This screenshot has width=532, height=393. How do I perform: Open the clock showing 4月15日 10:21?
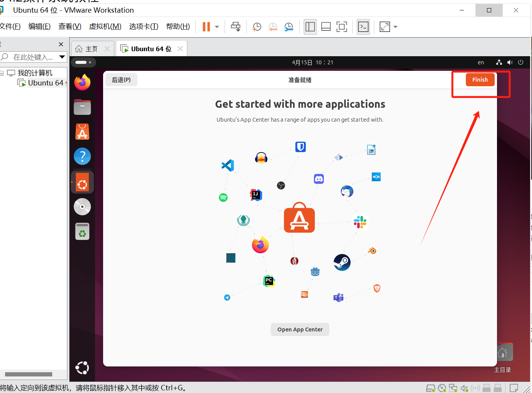click(312, 62)
